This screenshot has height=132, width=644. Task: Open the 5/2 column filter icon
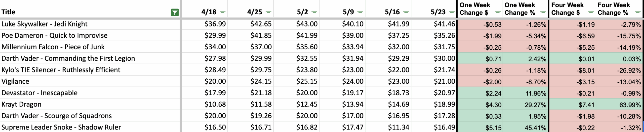pos(314,12)
